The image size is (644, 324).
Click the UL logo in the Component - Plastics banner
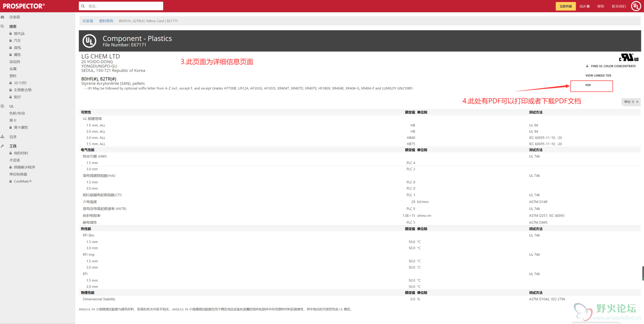pyautogui.click(x=90, y=41)
